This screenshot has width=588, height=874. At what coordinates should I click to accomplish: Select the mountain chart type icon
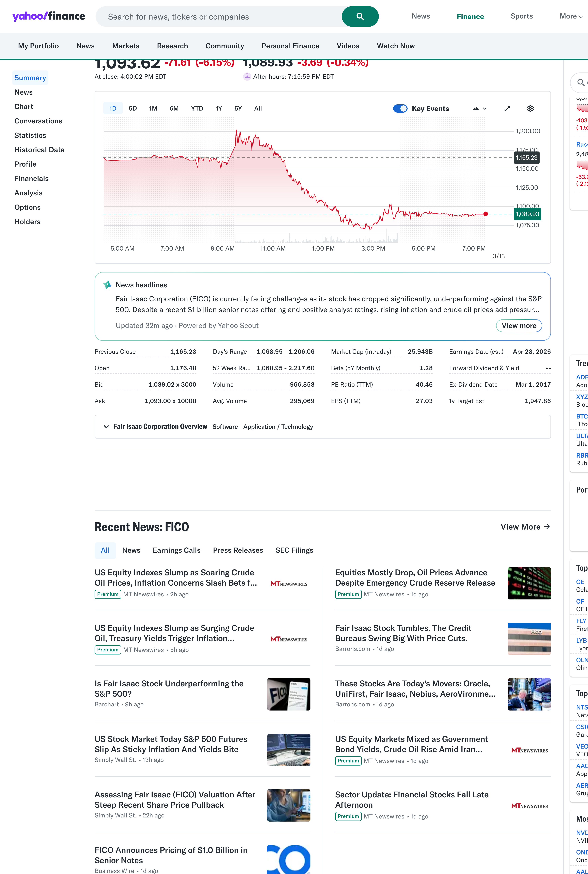tap(476, 108)
